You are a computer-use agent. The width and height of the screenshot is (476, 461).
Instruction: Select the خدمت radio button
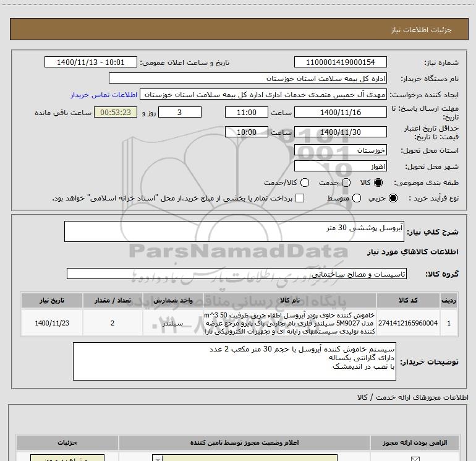click(x=346, y=183)
